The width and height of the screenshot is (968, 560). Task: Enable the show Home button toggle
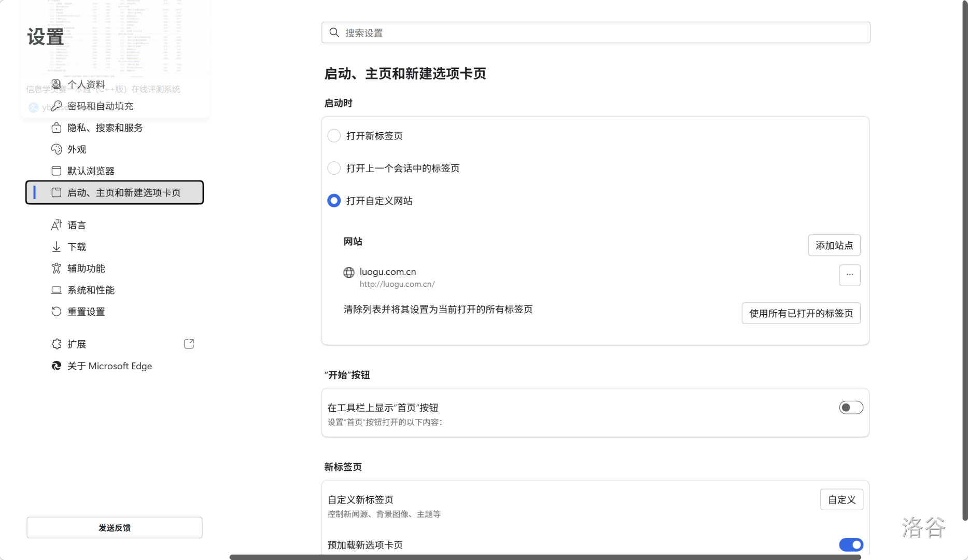click(x=851, y=408)
